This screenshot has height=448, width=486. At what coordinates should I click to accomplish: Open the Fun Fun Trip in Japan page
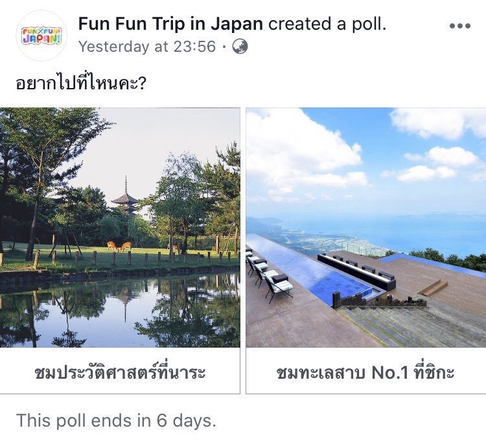[170, 25]
